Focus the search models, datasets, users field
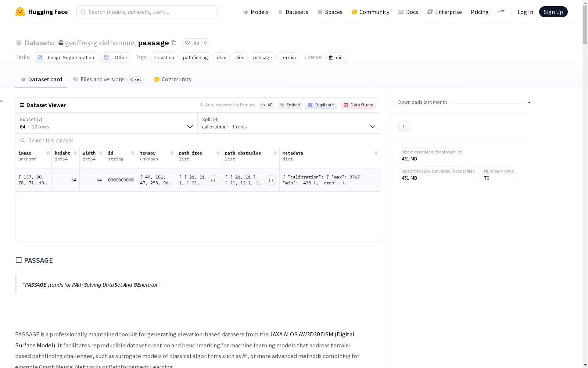Screen dimensions: 588x368 [147, 12]
